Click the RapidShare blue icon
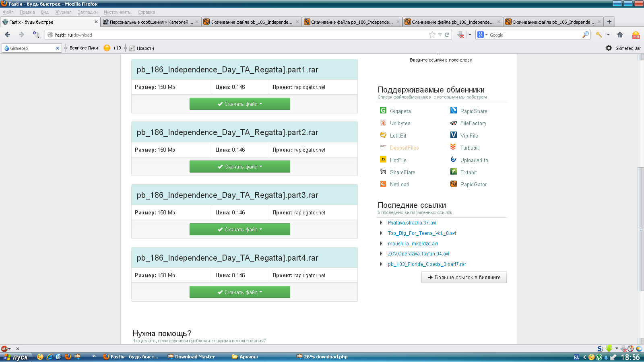 pos(454,110)
